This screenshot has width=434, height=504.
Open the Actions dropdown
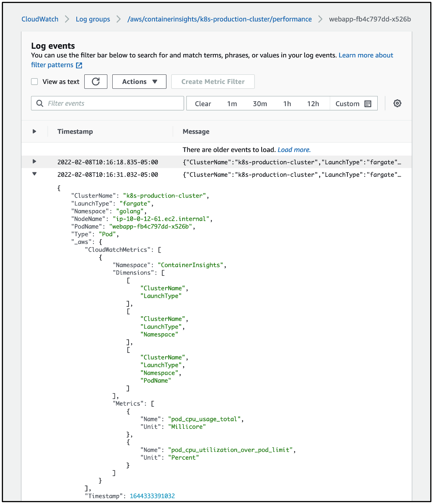(x=139, y=81)
